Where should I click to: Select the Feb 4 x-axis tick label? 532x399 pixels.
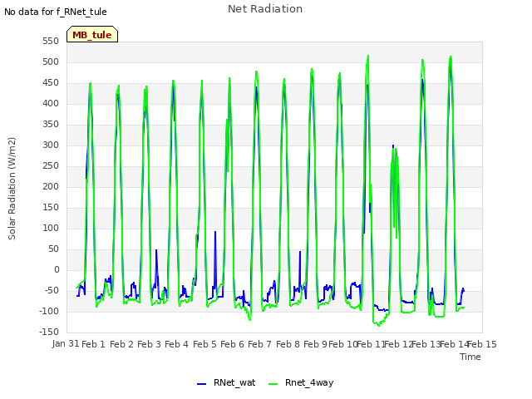click(x=176, y=344)
